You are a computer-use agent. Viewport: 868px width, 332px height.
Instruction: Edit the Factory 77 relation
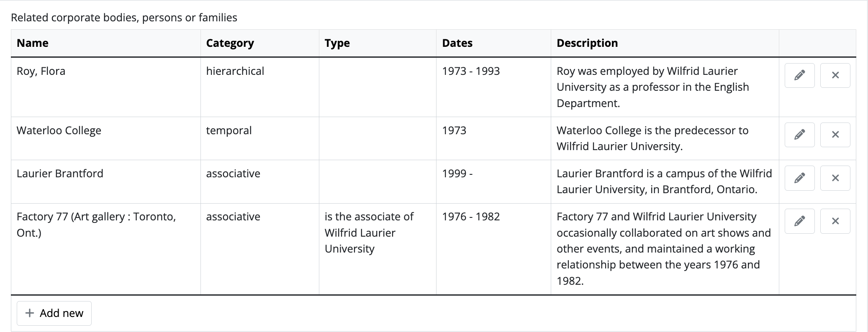tap(799, 221)
